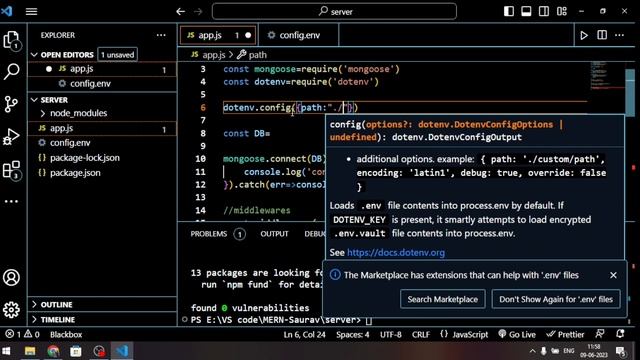The image size is (640, 360).
Task: Open Google Chrome from taskbar
Action: (x=53, y=351)
